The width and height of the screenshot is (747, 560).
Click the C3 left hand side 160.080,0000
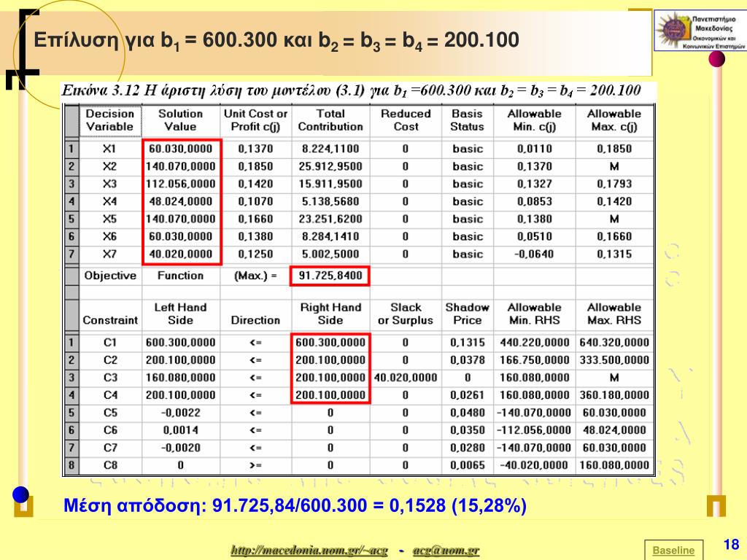(181, 378)
